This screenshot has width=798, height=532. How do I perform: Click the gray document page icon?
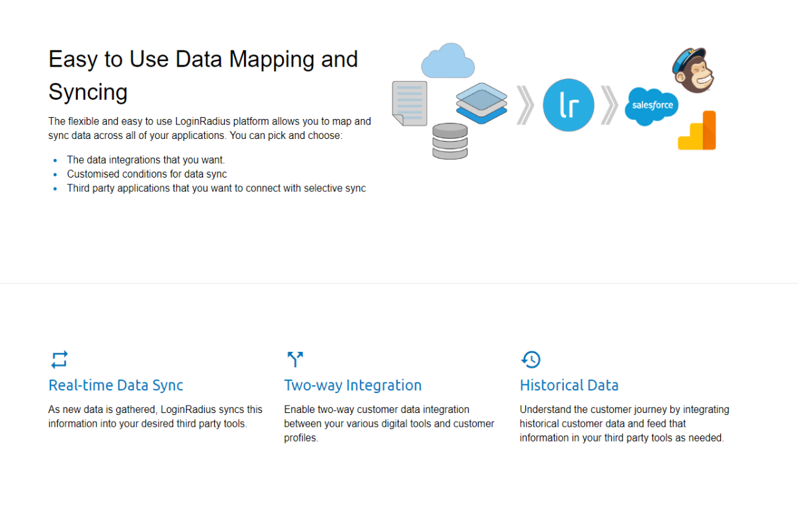click(410, 103)
